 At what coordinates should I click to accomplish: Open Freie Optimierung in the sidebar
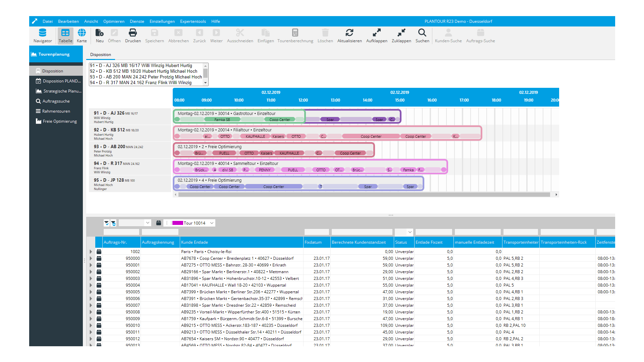pyautogui.click(x=59, y=121)
